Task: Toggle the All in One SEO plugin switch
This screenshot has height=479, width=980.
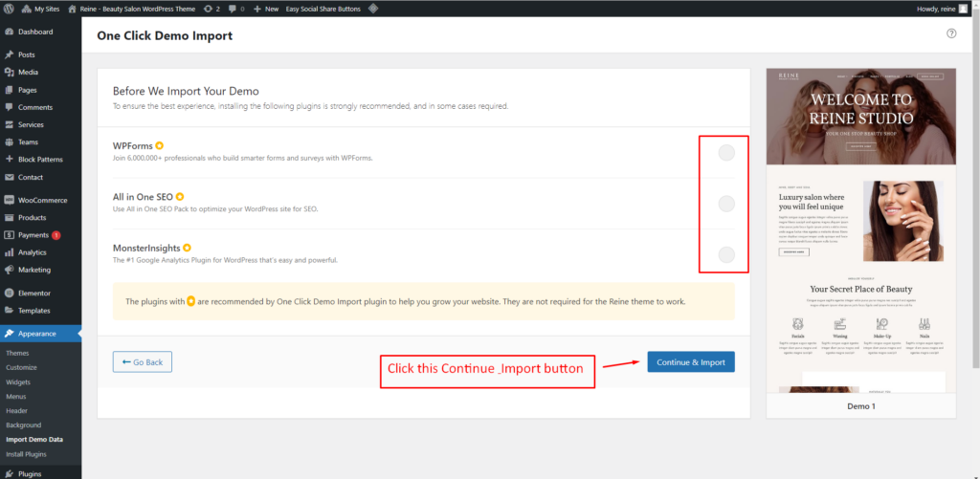Action: pos(726,204)
